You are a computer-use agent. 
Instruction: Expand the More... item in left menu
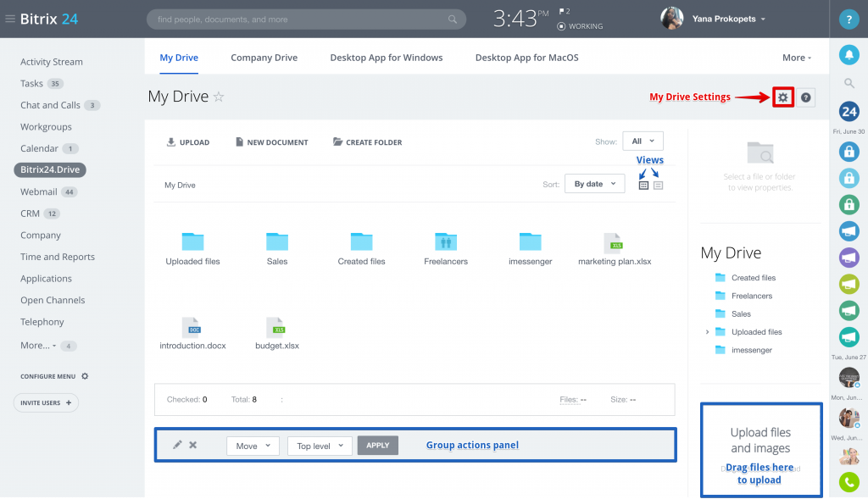tap(38, 345)
